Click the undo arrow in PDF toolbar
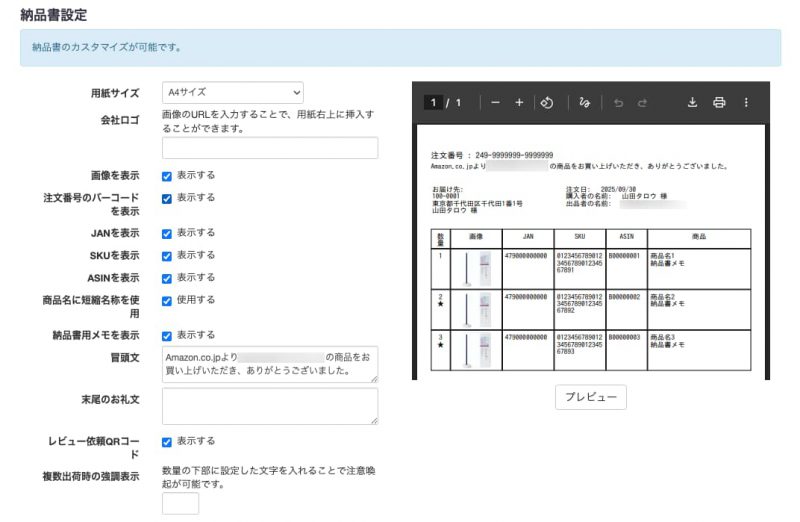Viewport: 800px width, 522px height. tap(615, 103)
